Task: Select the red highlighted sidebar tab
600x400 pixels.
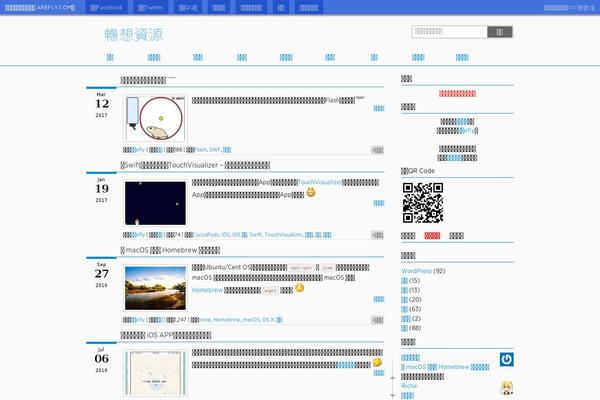Action: click(432, 236)
